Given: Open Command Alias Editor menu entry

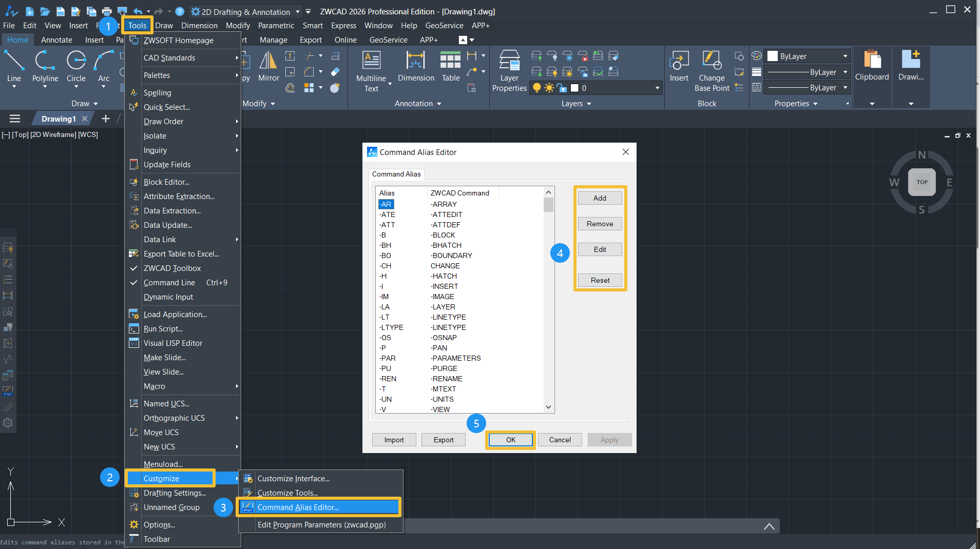Looking at the screenshot, I should tap(298, 507).
